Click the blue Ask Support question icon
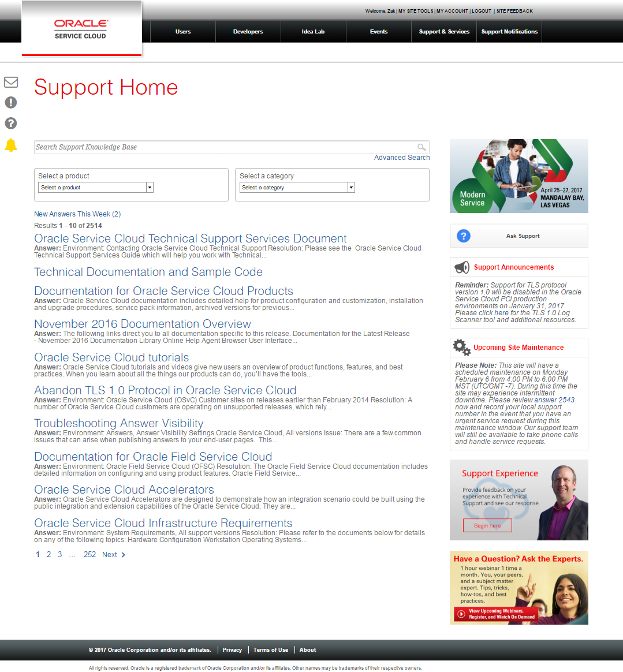 pyautogui.click(x=464, y=236)
